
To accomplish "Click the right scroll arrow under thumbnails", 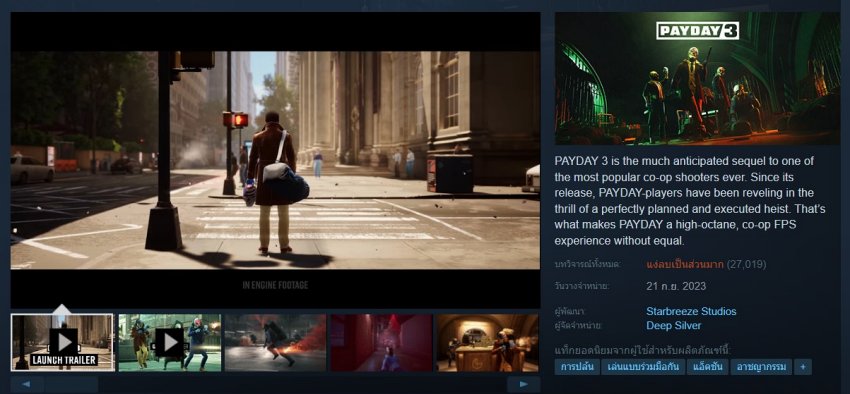I will (x=523, y=384).
